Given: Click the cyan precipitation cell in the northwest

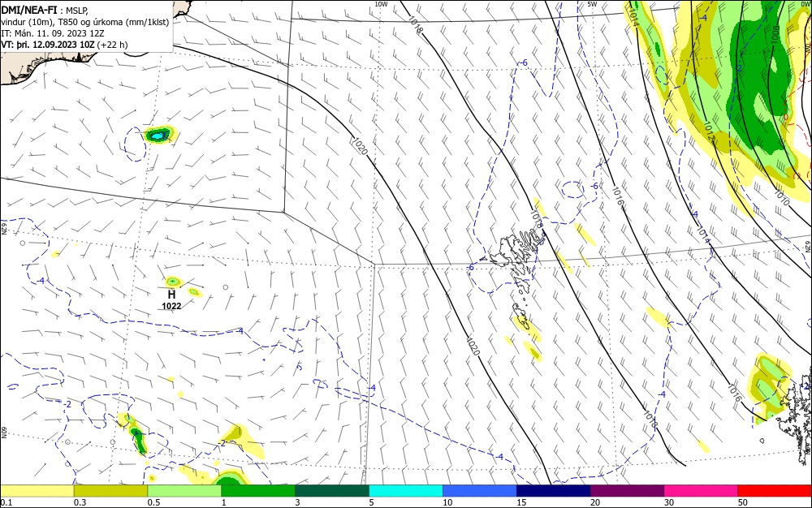Looking at the screenshot, I should point(158,136).
